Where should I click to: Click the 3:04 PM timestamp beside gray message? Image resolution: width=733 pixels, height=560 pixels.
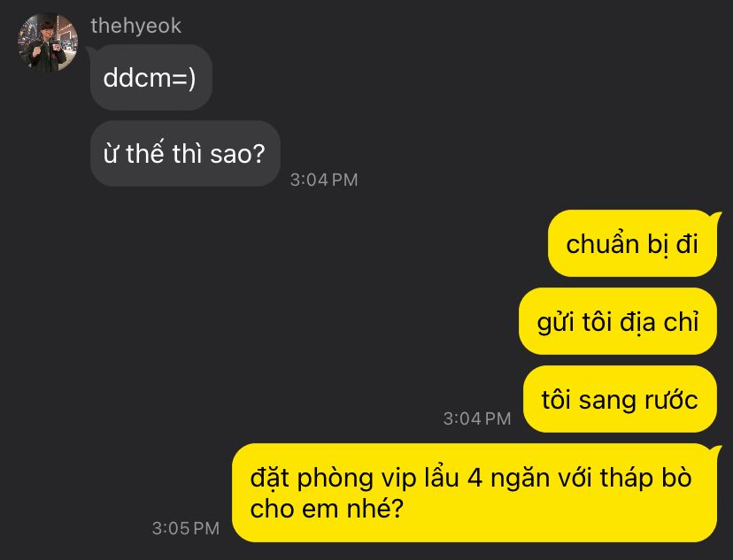(324, 180)
